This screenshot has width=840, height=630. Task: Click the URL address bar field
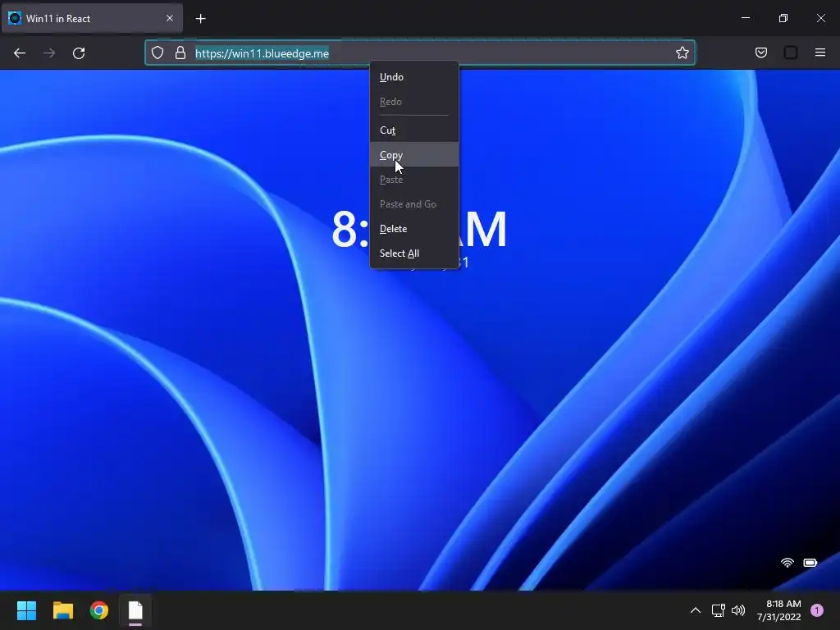(x=420, y=52)
